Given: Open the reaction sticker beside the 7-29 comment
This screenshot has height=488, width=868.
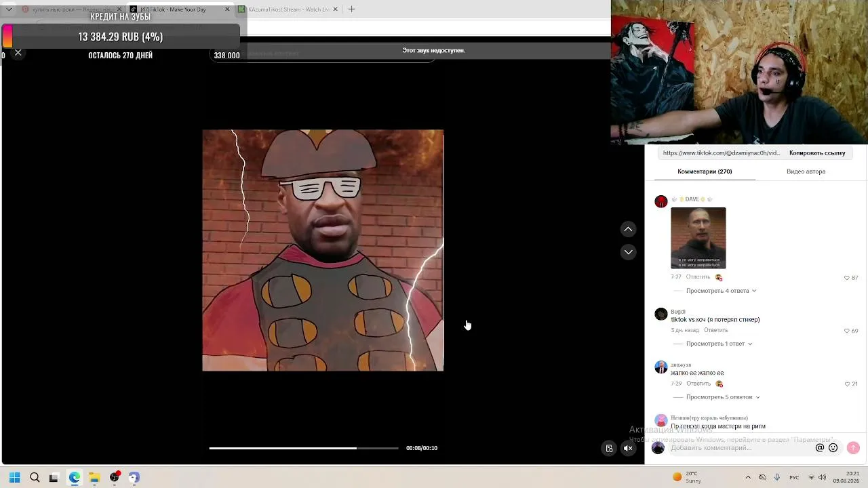Looking at the screenshot, I should [x=719, y=384].
